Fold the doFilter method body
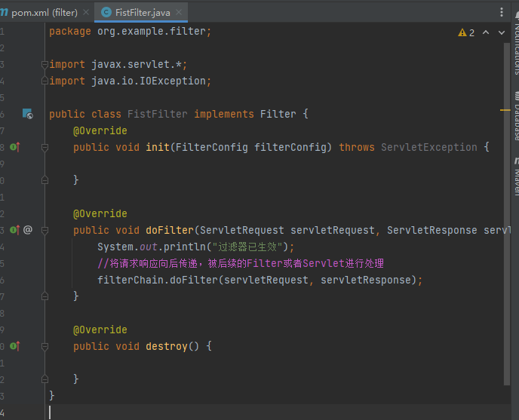 coord(45,230)
